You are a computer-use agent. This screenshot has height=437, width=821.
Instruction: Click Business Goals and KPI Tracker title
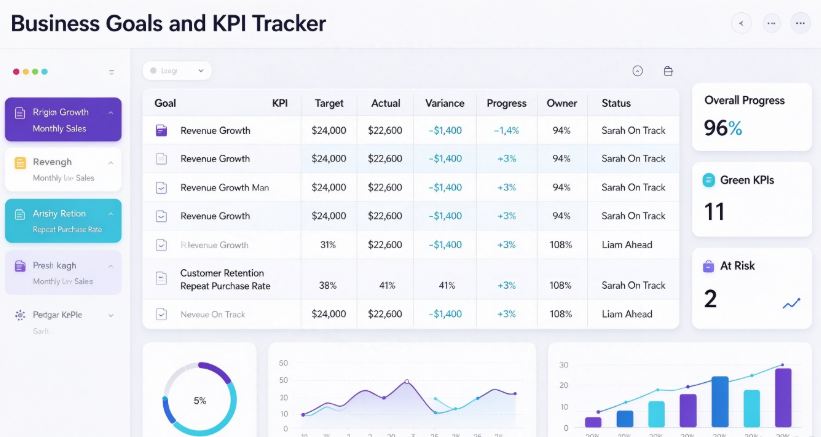tap(168, 24)
